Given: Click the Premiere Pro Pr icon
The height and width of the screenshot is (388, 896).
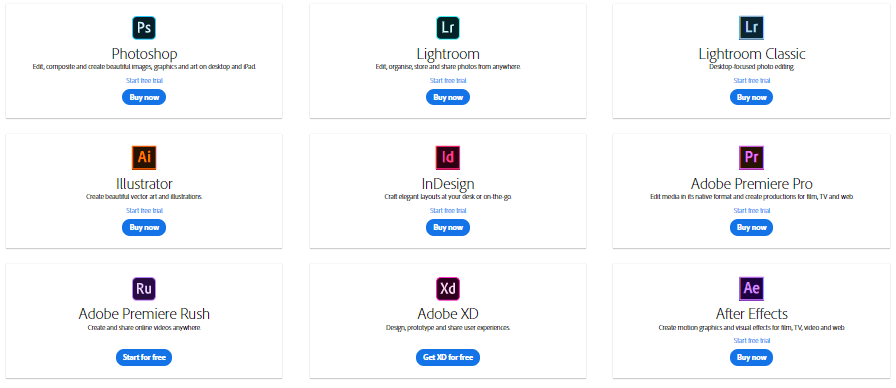Looking at the screenshot, I should pyautogui.click(x=751, y=158).
